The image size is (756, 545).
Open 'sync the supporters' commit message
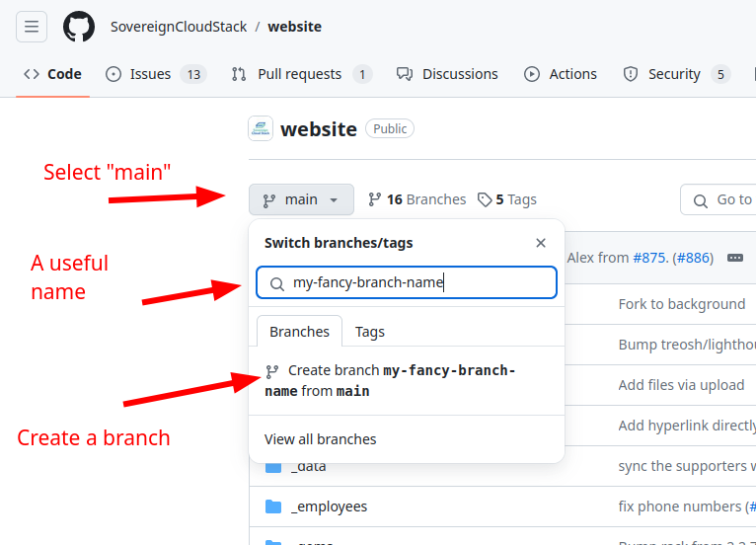pyautogui.click(x=687, y=466)
